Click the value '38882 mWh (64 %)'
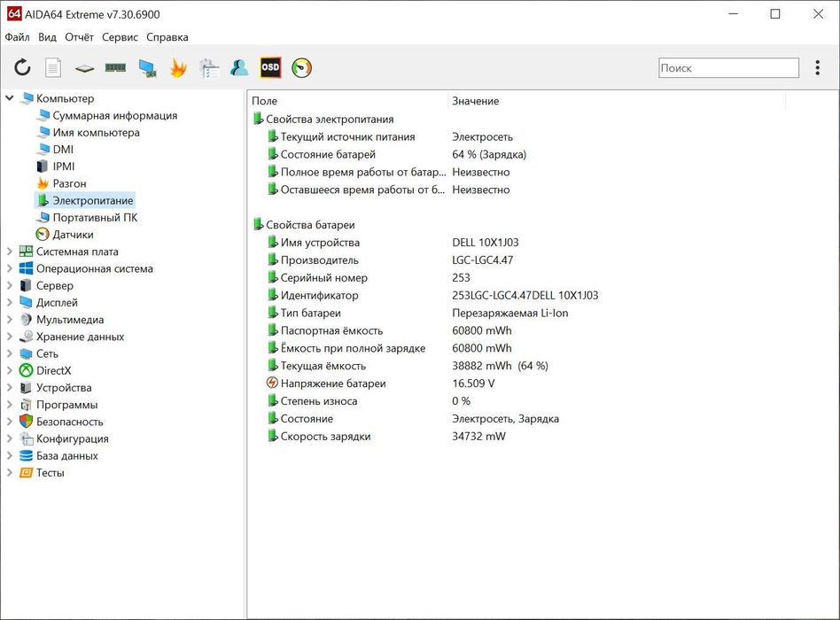The image size is (840, 620). (500, 366)
